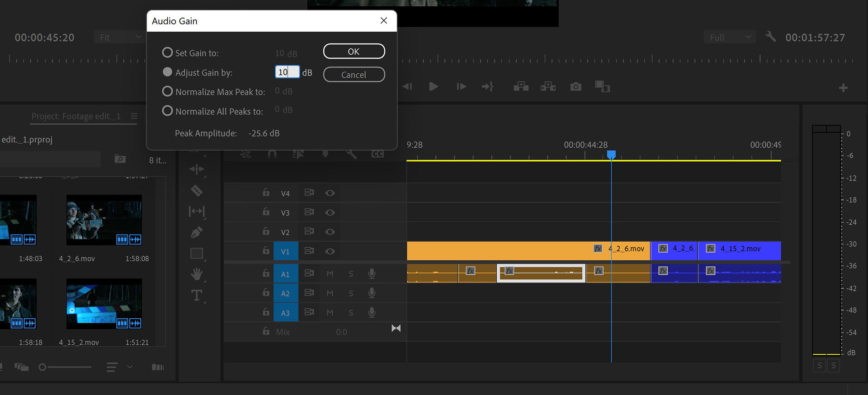
Task: Solo audio track A2
Action: 351,293
